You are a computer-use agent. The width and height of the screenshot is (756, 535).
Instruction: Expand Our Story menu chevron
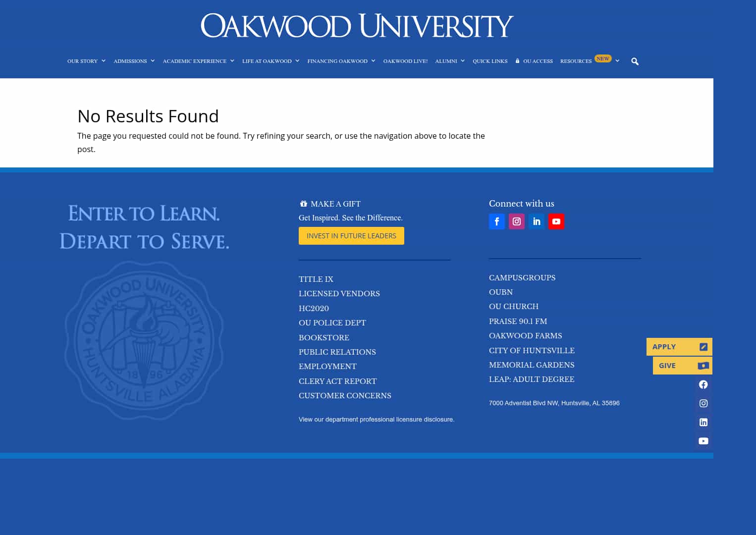104,61
